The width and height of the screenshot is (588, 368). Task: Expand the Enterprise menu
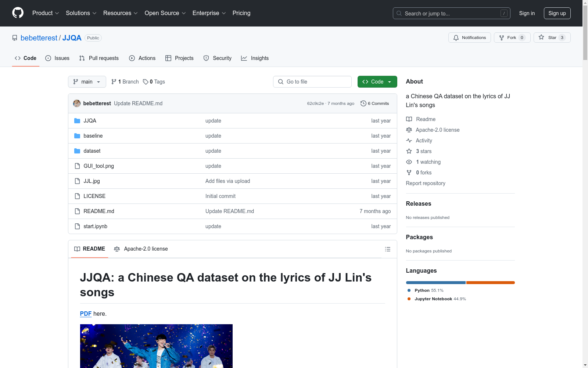[209, 13]
